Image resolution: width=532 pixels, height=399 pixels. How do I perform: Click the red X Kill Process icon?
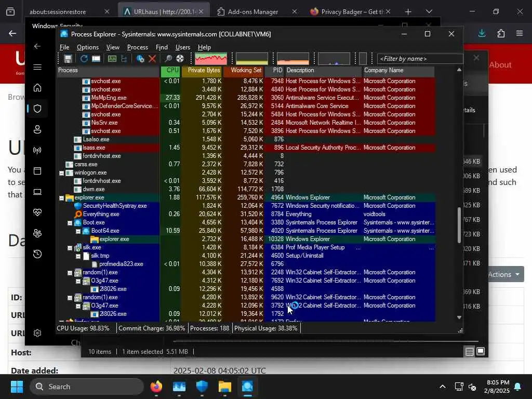tap(152, 59)
